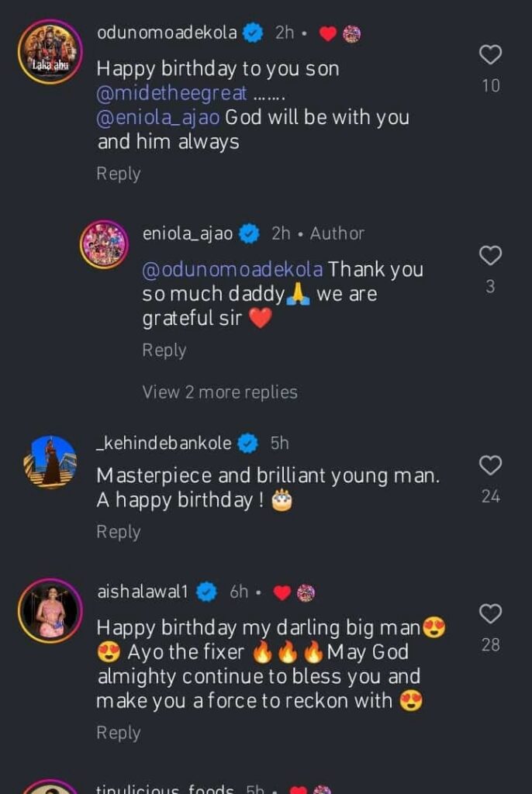The image size is (532, 794).
Task: Open odunomoadekola's profile picture
Action: (x=50, y=52)
